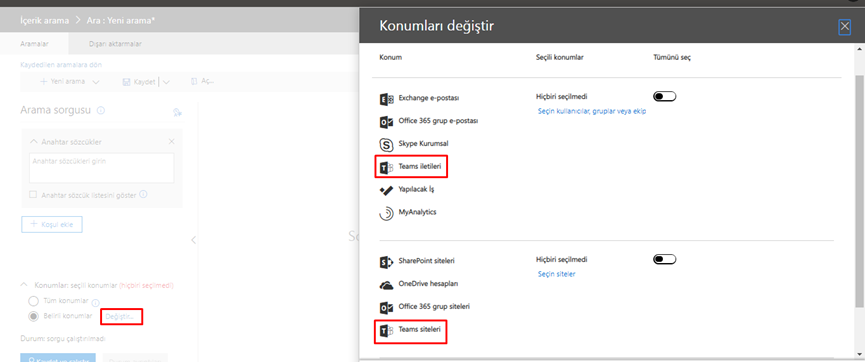Click the Aç... toolbar button

tap(202, 82)
